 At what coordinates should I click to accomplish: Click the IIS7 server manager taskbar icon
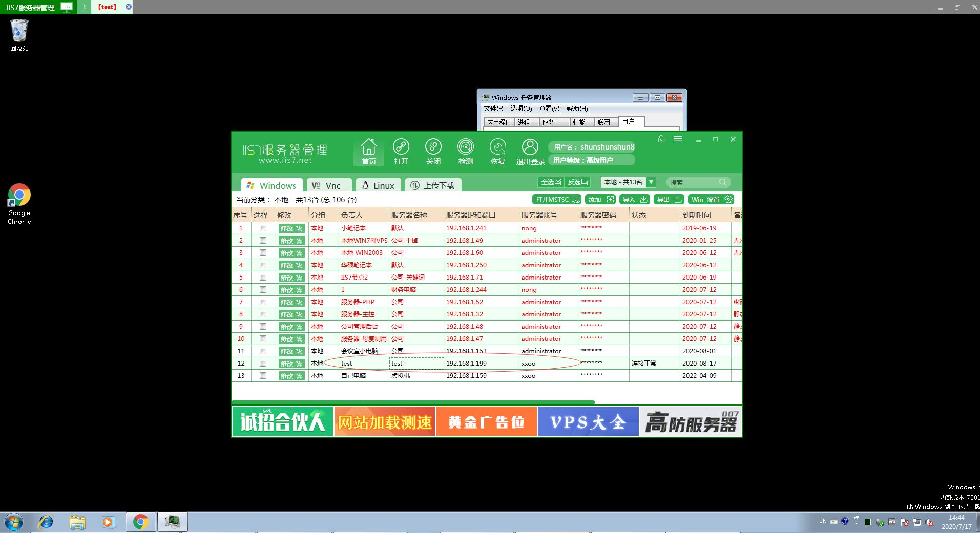[x=173, y=522]
